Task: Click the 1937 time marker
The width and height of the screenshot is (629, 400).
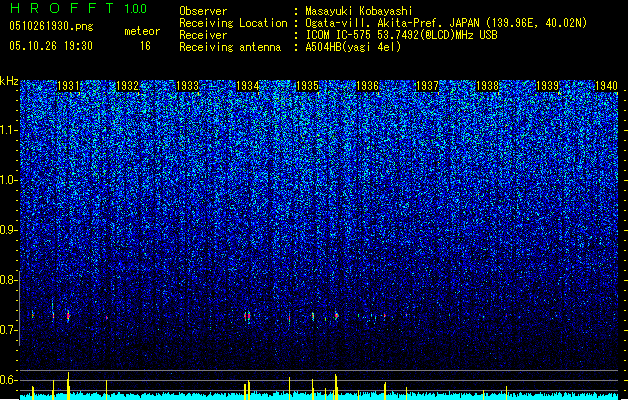Action: (x=428, y=86)
